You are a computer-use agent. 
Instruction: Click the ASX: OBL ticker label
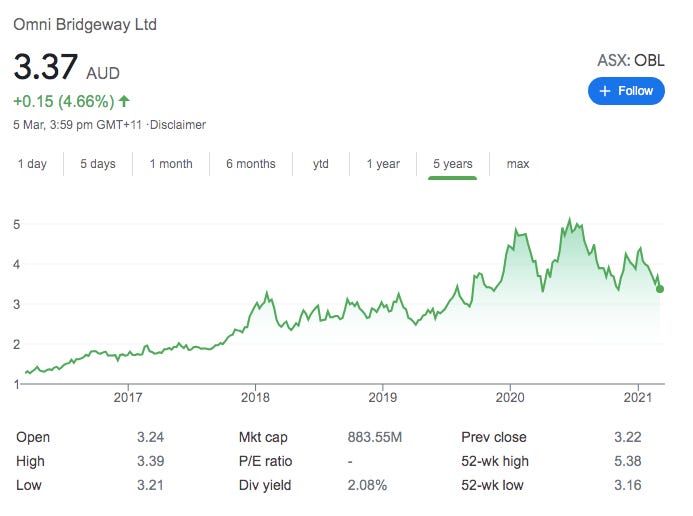(631, 60)
